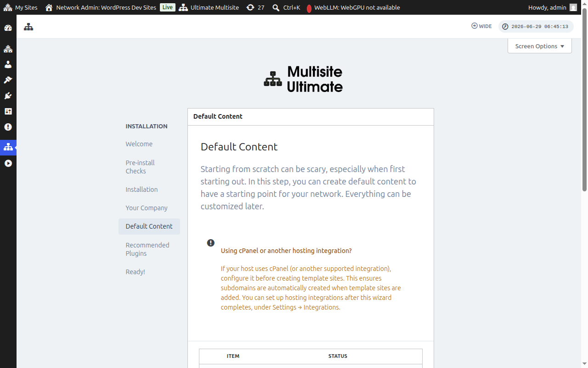The image size is (588, 368).
Task: Open the My Sites admin bar menu
Action: point(21,7)
